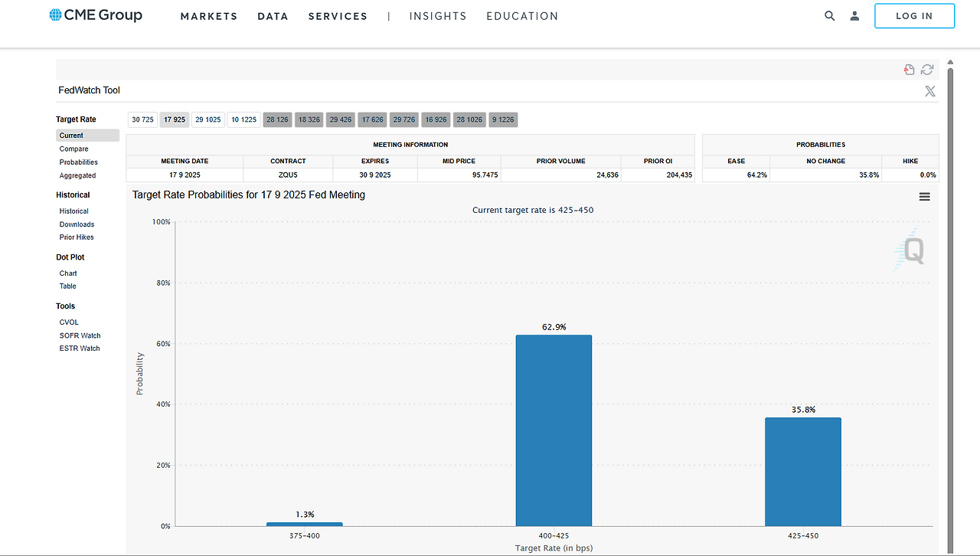Click mid price value 95.7475

coord(484,175)
